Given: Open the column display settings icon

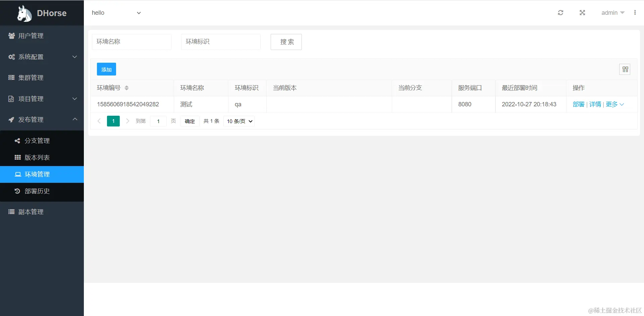Looking at the screenshot, I should 625,69.
